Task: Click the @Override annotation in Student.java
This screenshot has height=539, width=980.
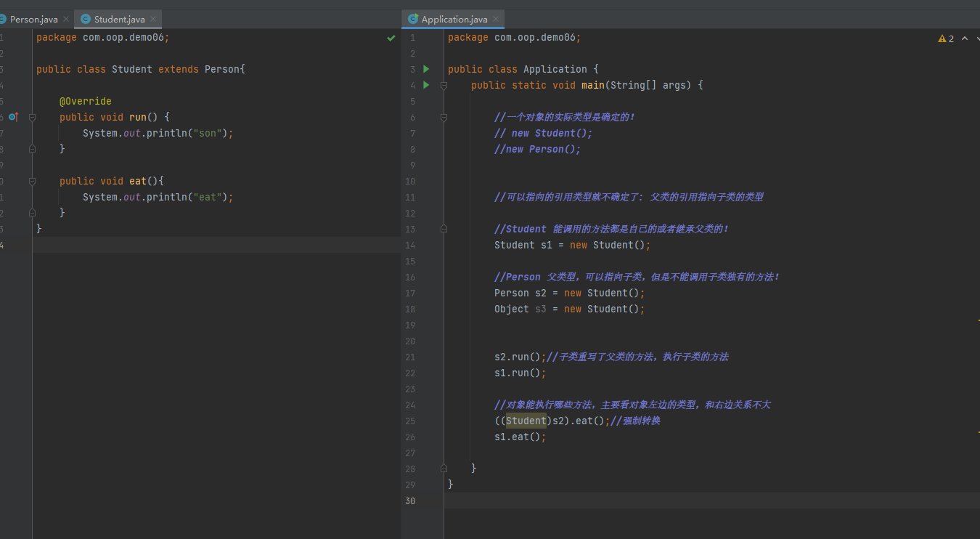Action: [x=85, y=101]
